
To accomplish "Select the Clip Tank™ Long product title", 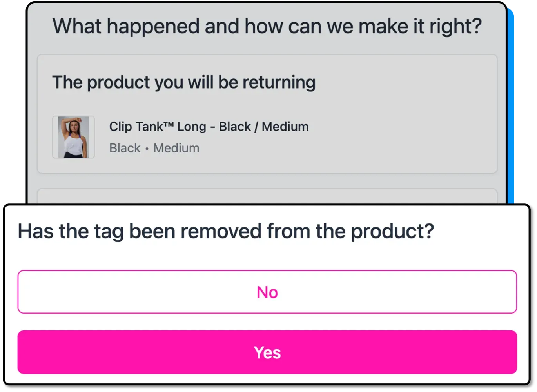I will (x=209, y=127).
